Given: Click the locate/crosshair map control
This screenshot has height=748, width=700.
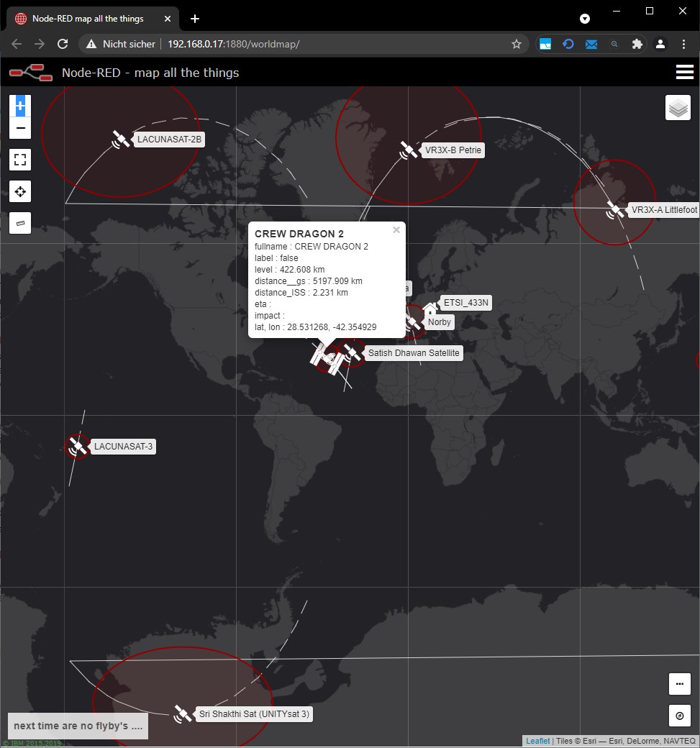Looking at the screenshot, I should pyautogui.click(x=20, y=191).
